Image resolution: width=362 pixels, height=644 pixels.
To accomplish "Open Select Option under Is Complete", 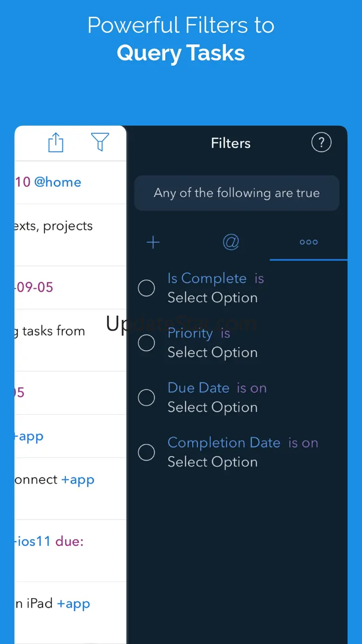I will [213, 298].
